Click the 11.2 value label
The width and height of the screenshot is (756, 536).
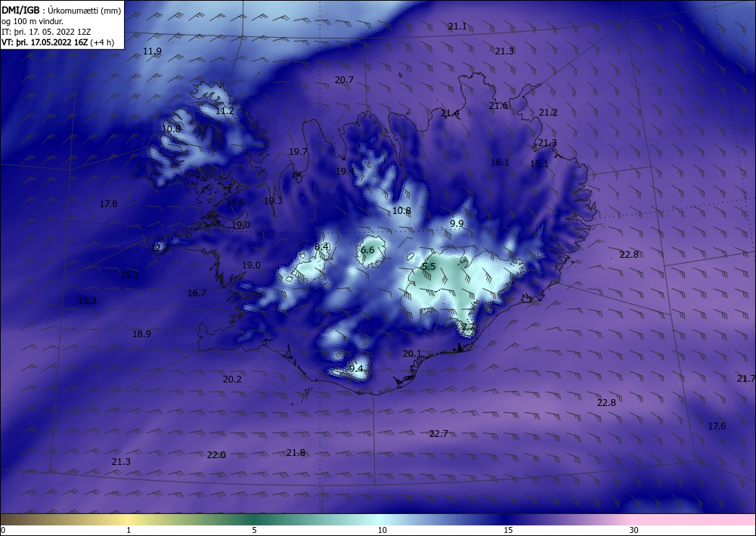coord(225,111)
